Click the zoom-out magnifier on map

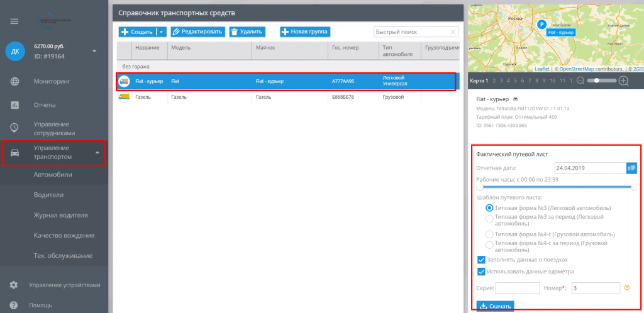(x=580, y=80)
